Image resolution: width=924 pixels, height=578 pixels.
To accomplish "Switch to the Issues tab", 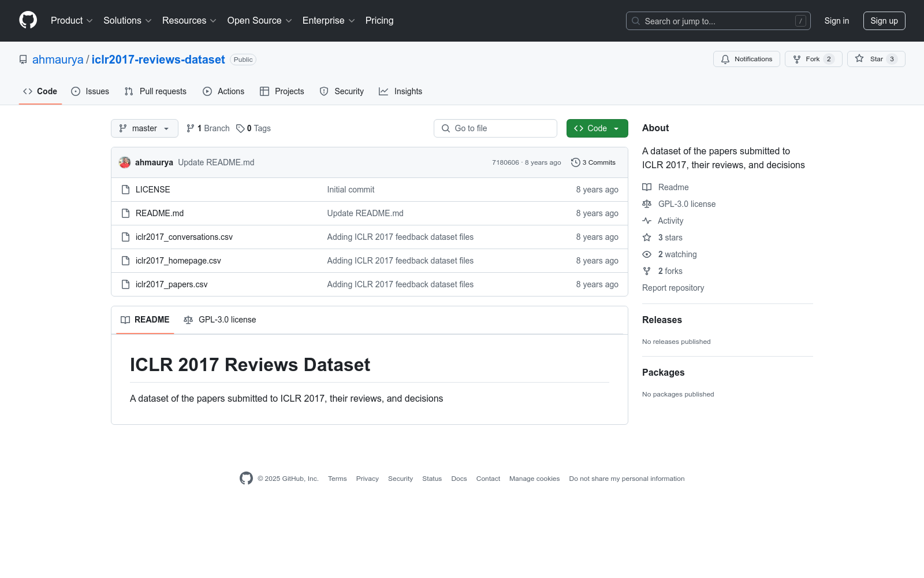I will coord(90,91).
